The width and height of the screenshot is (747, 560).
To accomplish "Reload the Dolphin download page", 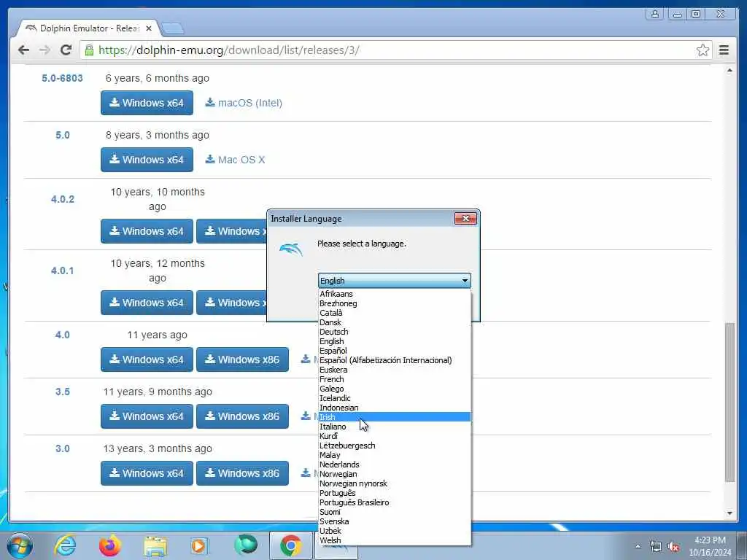I will point(66,50).
